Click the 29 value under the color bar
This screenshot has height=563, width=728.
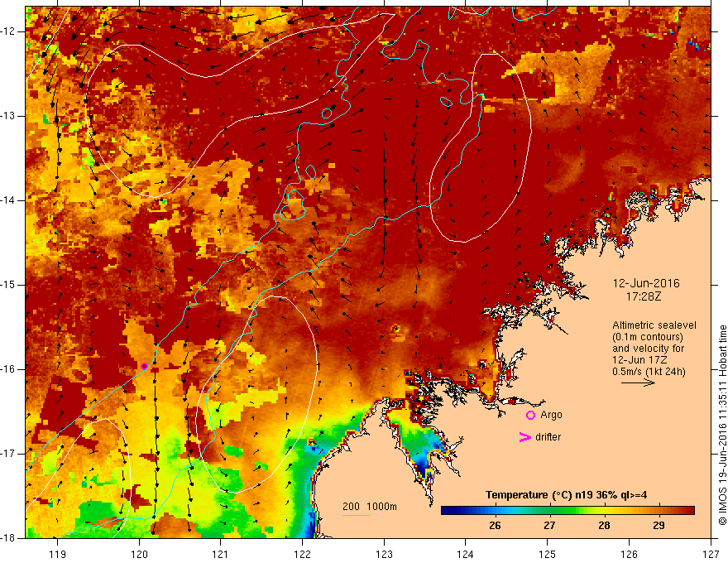tap(659, 526)
